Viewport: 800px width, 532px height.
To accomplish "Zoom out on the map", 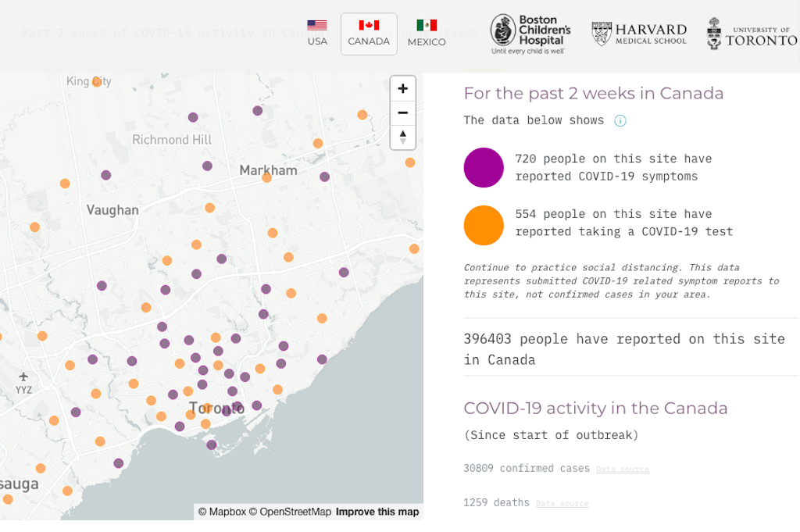I will pos(402,113).
